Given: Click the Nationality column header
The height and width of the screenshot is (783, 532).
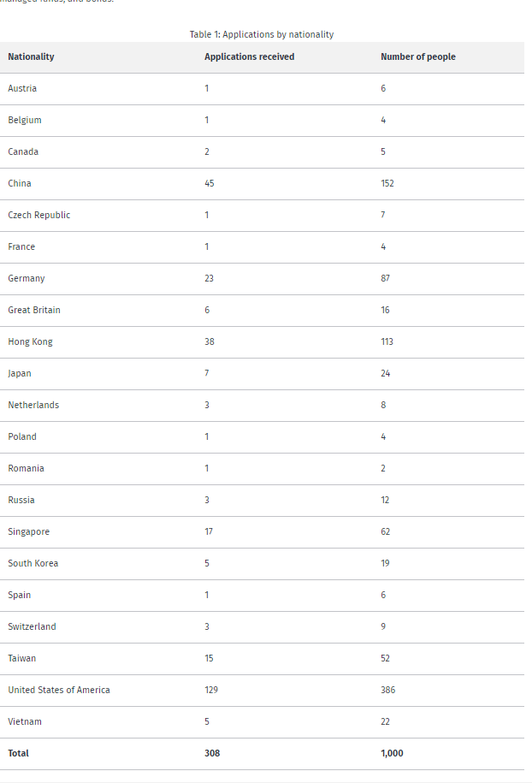Looking at the screenshot, I should point(31,57).
